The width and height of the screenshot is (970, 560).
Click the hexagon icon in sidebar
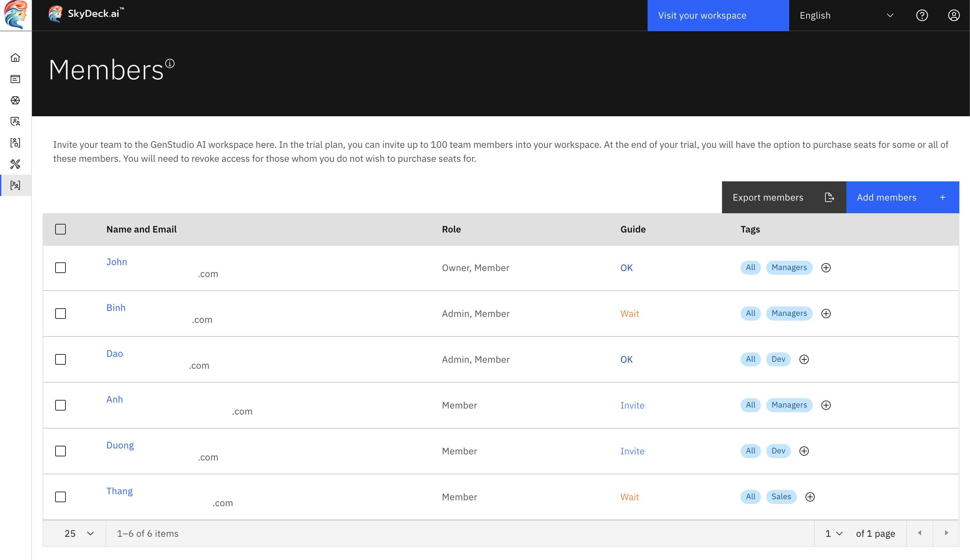point(15,100)
